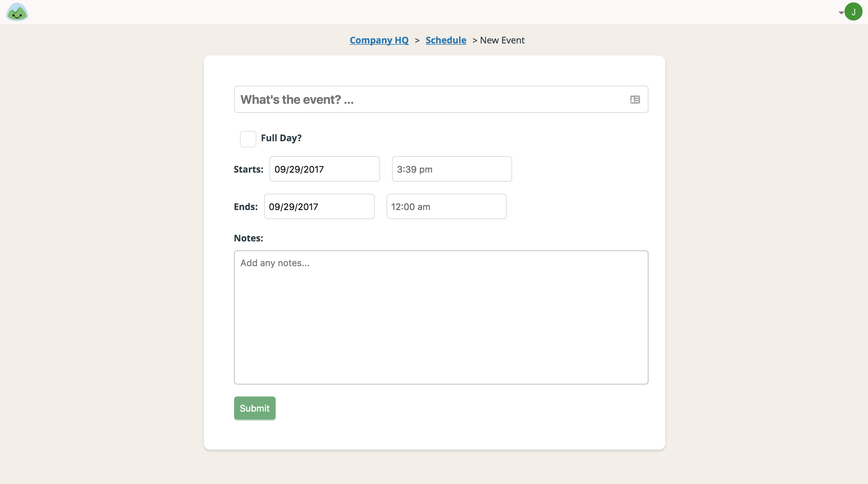Open the end time field 12:00 am

pyautogui.click(x=446, y=207)
